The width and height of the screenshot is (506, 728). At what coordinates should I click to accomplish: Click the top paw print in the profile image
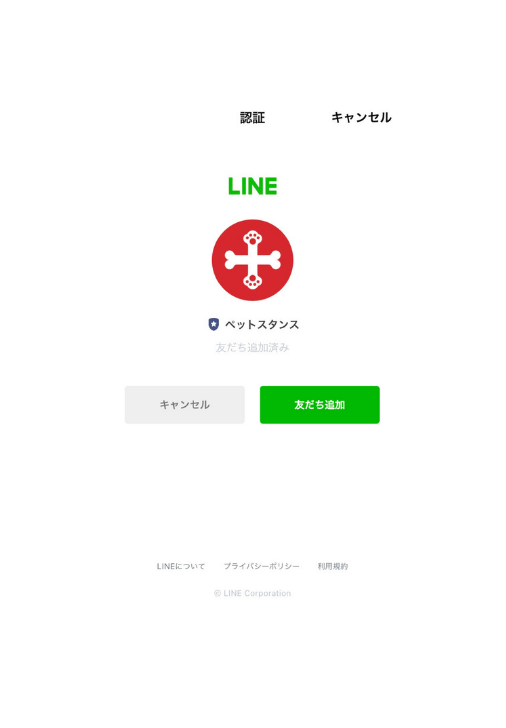pos(253,238)
